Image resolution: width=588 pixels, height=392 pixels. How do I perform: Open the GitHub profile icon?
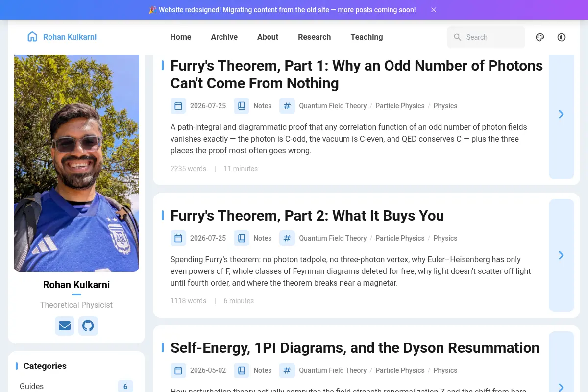pyautogui.click(x=88, y=326)
